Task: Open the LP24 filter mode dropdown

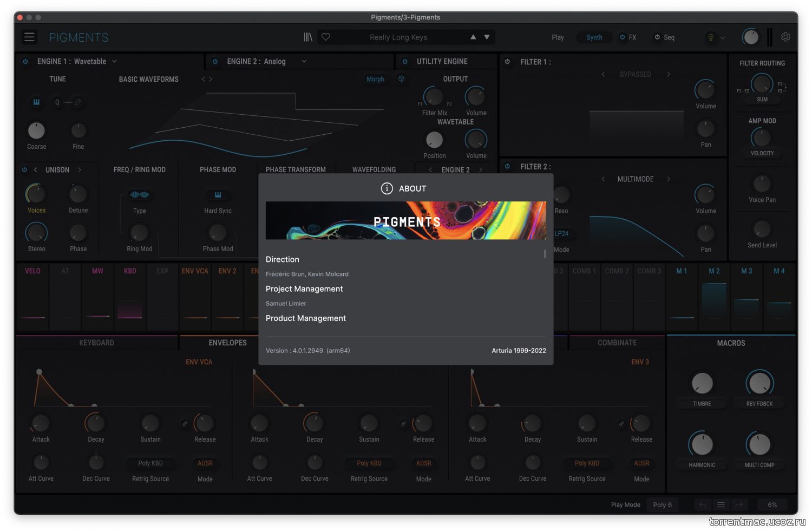Action: [561, 234]
